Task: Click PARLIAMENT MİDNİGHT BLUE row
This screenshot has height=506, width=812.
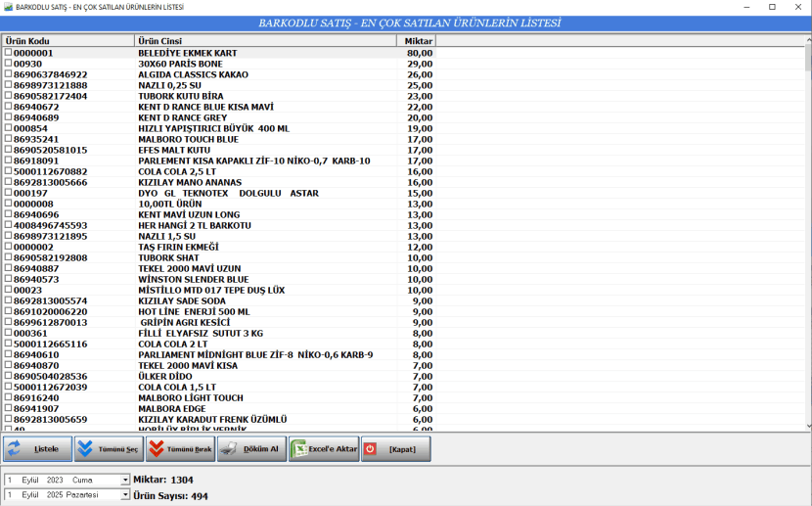Action: click(218, 354)
